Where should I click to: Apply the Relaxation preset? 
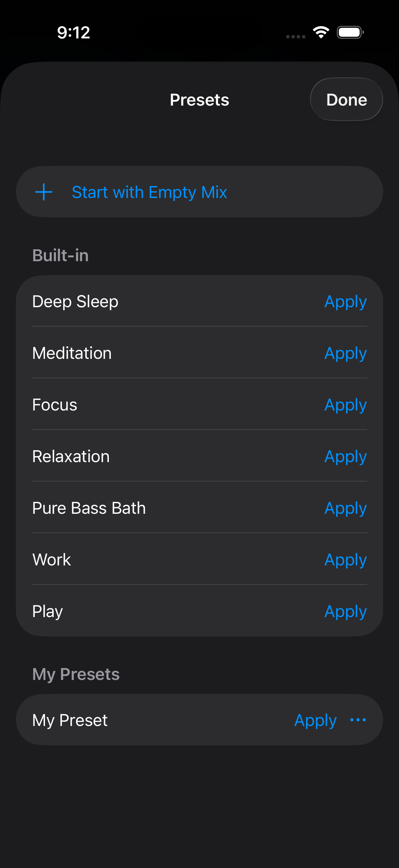345,457
